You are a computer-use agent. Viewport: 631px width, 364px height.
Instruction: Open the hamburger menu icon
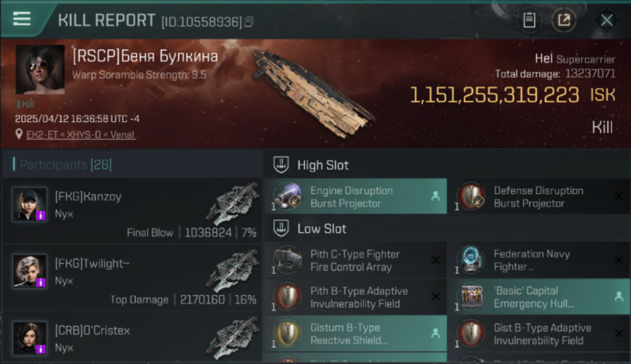pos(22,18)
